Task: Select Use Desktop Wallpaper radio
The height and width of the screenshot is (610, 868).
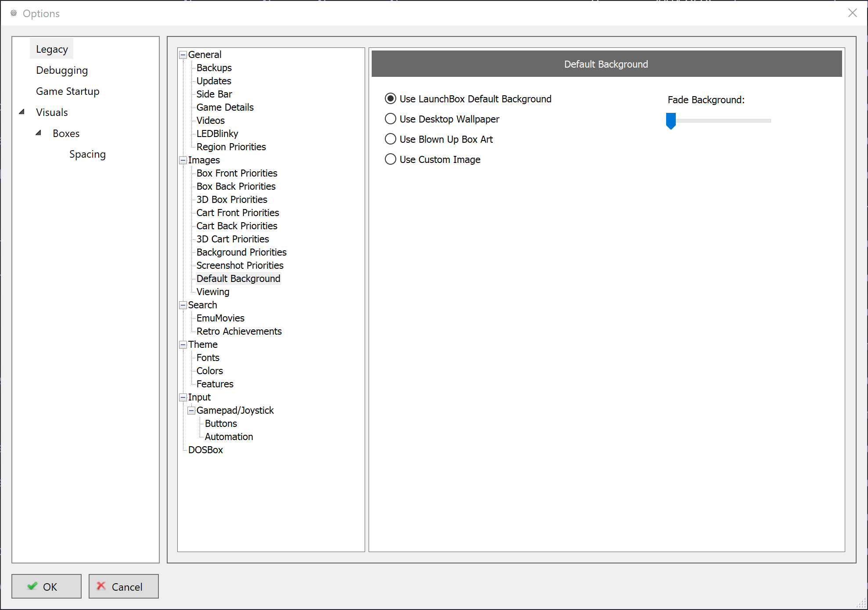Action: (x=391, y=119)
